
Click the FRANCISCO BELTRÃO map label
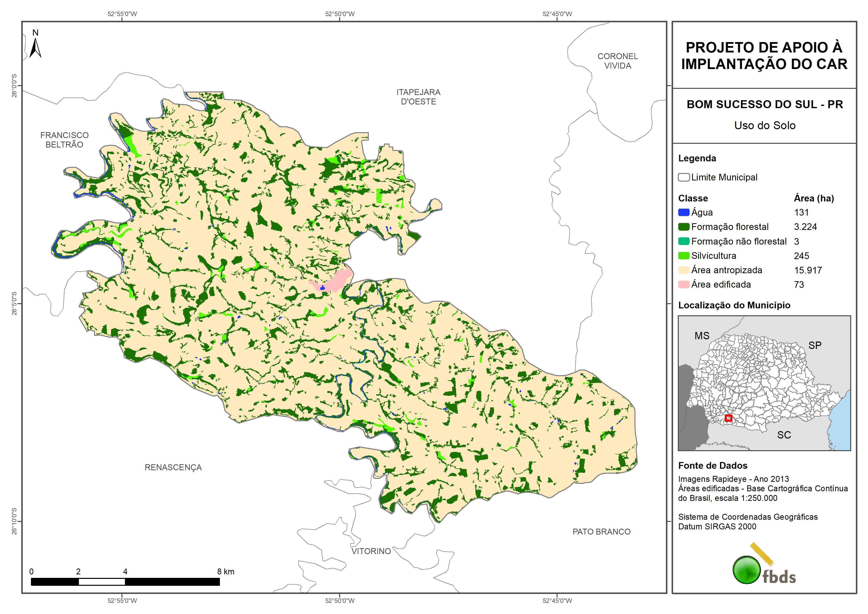[x=64, y=140]
